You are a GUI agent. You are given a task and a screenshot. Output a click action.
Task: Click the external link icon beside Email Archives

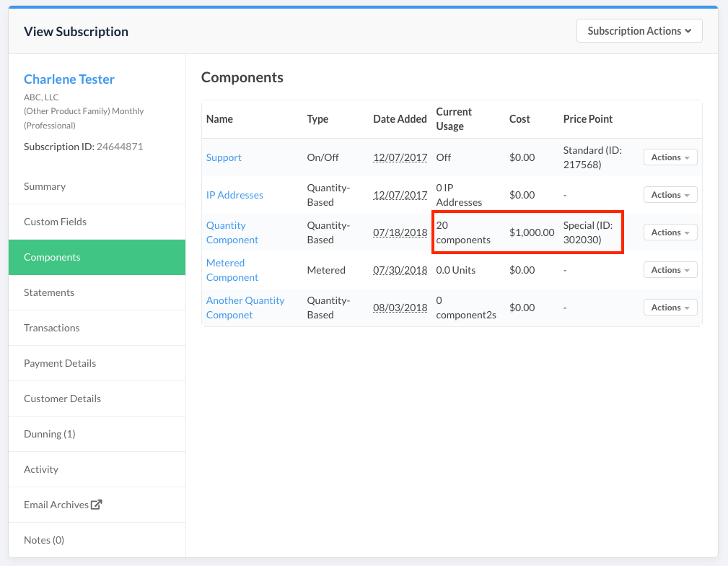tap(97, 505)
